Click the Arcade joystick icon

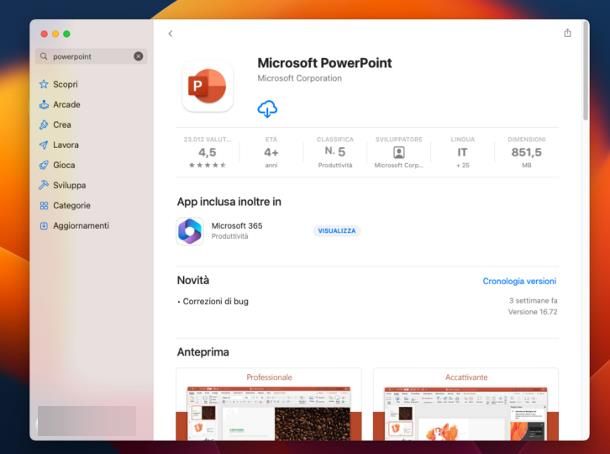click(44, 104)
